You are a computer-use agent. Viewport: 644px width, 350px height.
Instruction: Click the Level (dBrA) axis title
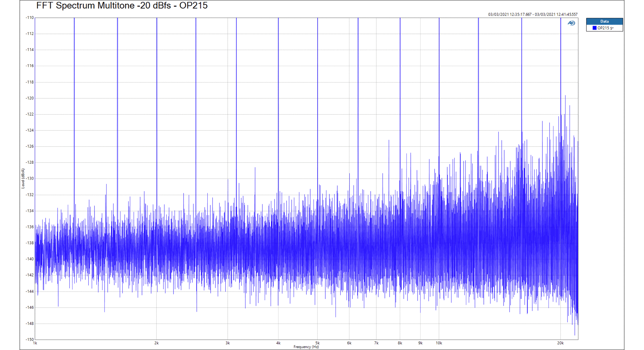coord(23,179)
